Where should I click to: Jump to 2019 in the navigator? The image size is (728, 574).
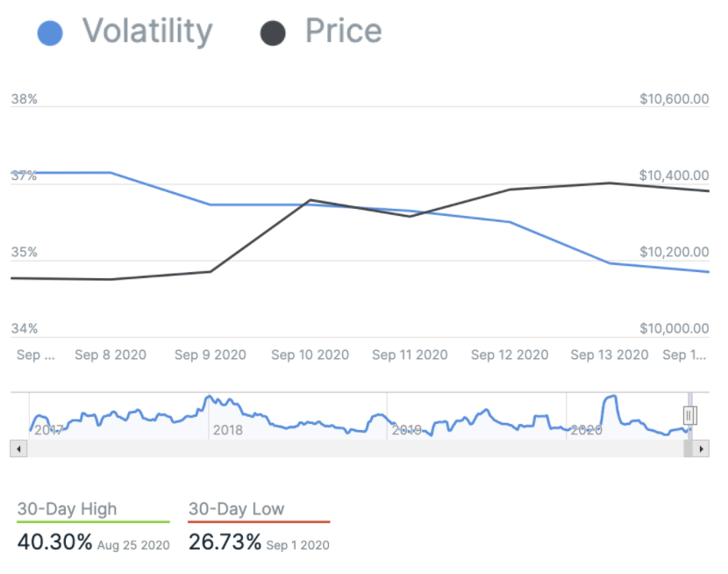coord(406,430)
